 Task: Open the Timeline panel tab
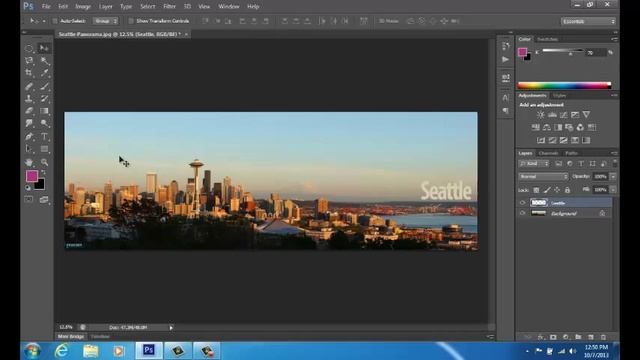[100, 337]
